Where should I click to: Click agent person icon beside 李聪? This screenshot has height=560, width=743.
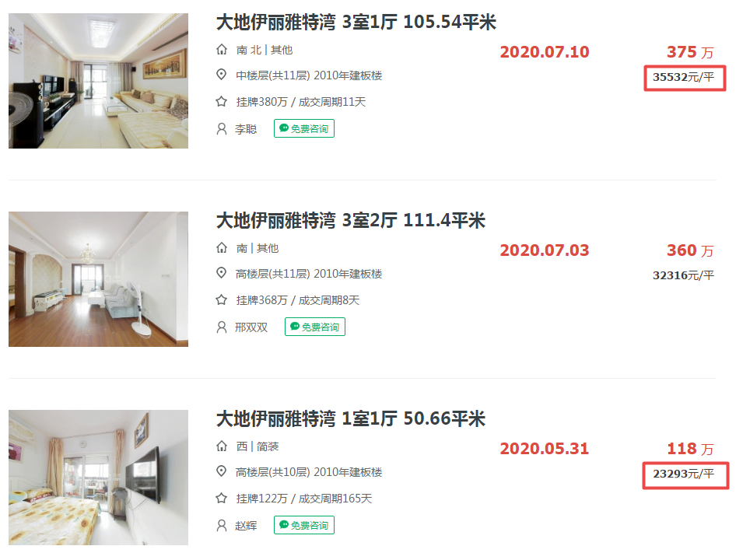(221, 129)
